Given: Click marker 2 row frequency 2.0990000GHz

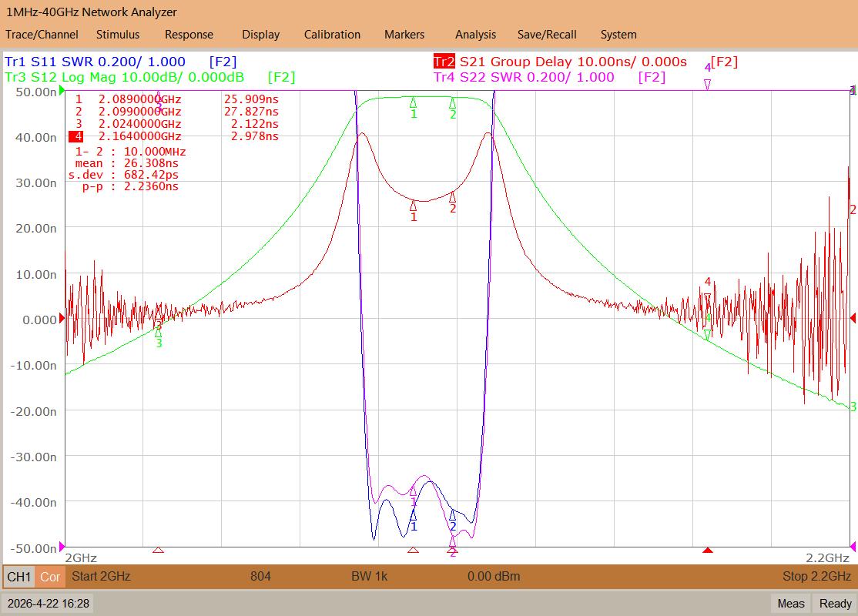Looking at the screenshot, I should tap(139, 112).
